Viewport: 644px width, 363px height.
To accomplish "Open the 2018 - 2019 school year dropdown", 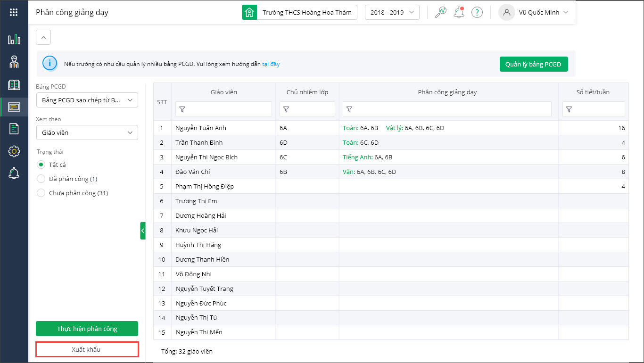I will 392,12.
